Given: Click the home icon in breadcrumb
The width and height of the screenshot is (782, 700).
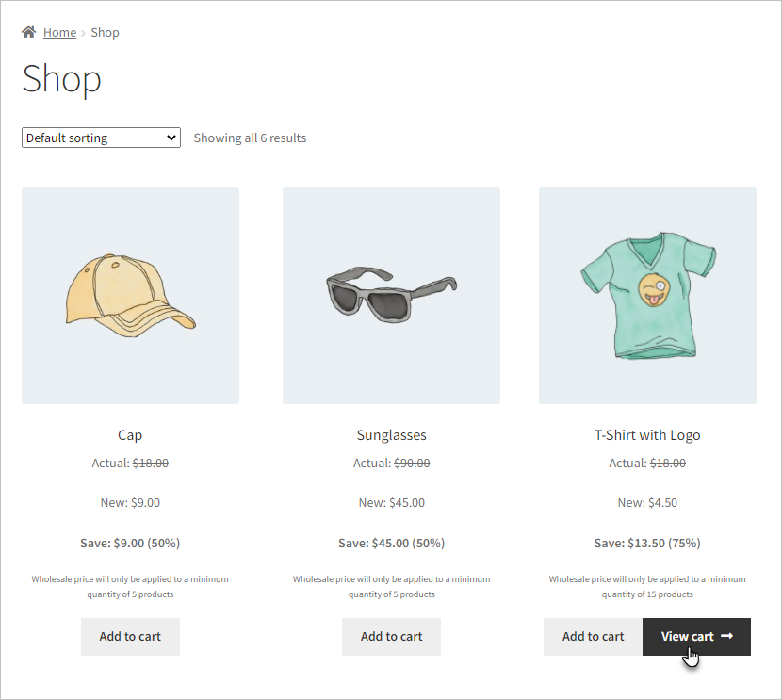Looking at the screenshot, I should tap(29, 32).
